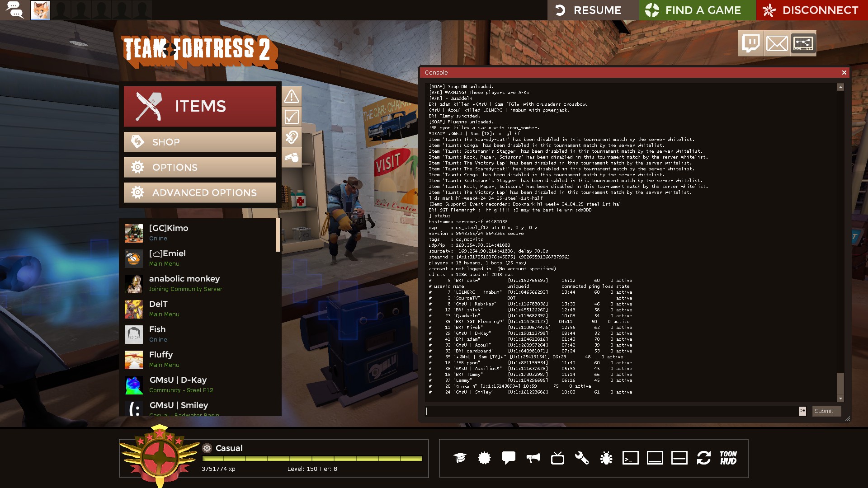Open the console via terminal icon

630,458
